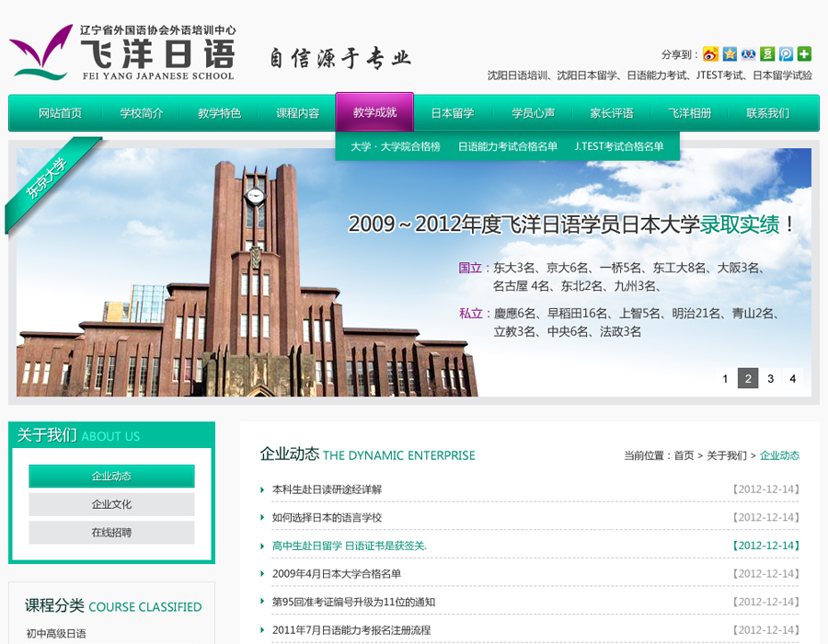Open more sharing options plus icon
This screenshot has width=828, height=644.
point(804,54)
